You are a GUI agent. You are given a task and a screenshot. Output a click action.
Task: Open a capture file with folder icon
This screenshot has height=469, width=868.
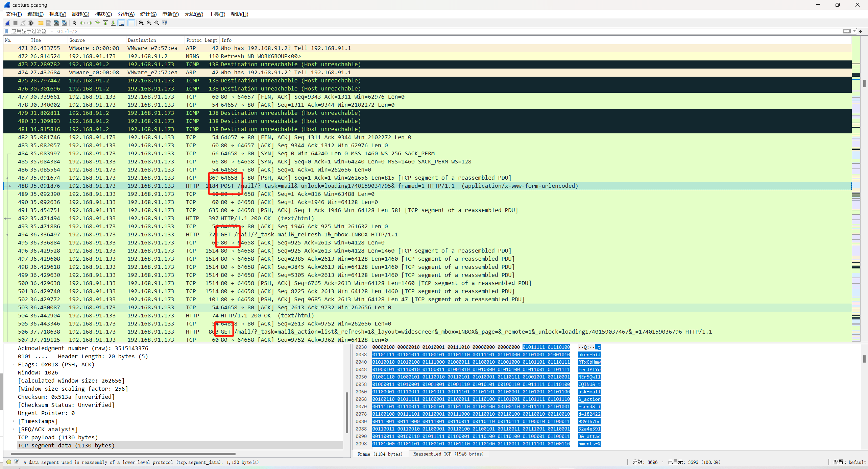click(41, 23)
